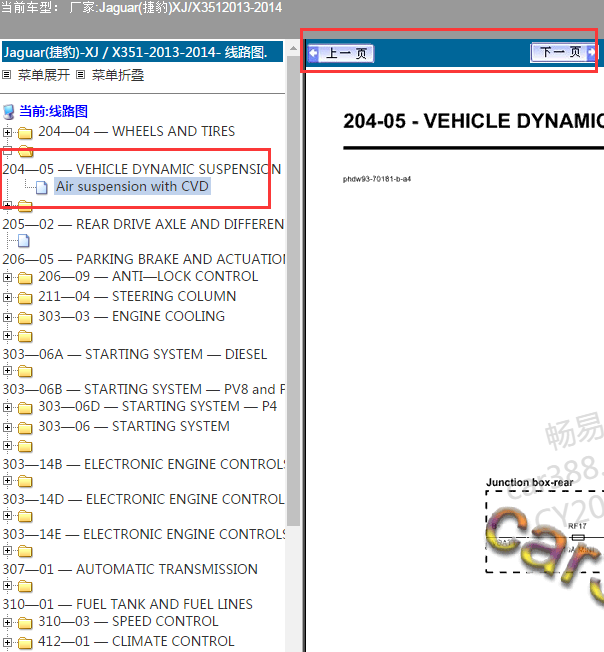Expand the 412—01 CLIMATE CONTROL node

[7, 642]
